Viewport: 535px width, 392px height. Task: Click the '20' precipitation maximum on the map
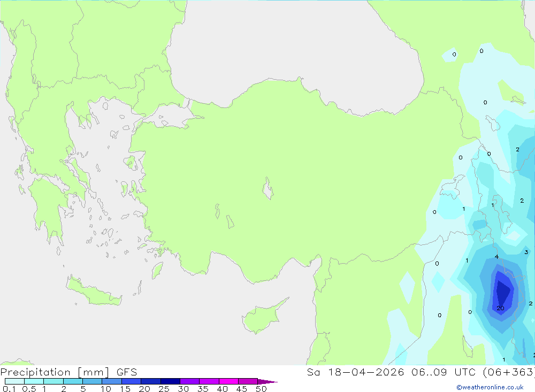pyautogui.click(x=500, y=308)
